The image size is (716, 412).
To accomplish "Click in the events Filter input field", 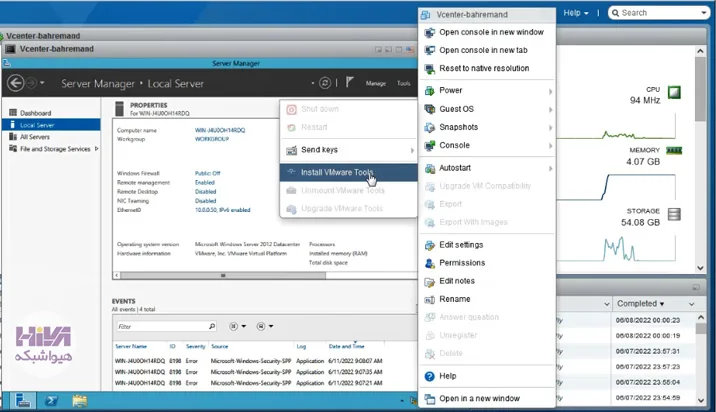I will [161, 326].
